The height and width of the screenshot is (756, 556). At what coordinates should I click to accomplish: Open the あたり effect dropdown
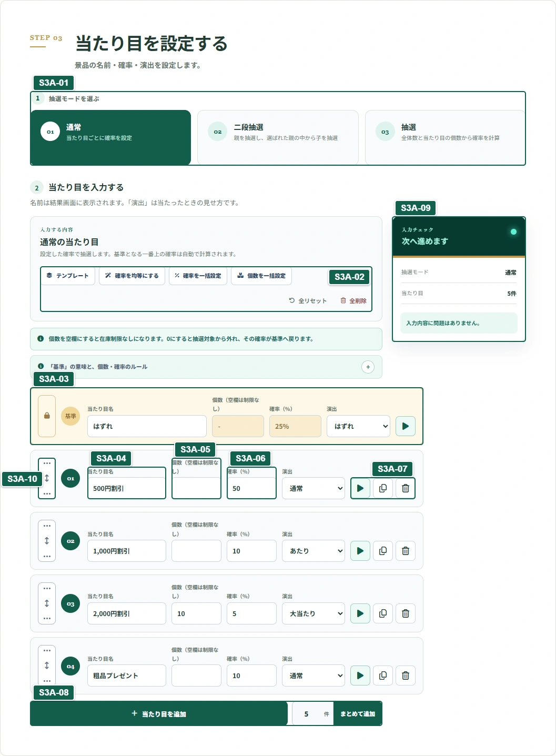[x=314, y=551]
